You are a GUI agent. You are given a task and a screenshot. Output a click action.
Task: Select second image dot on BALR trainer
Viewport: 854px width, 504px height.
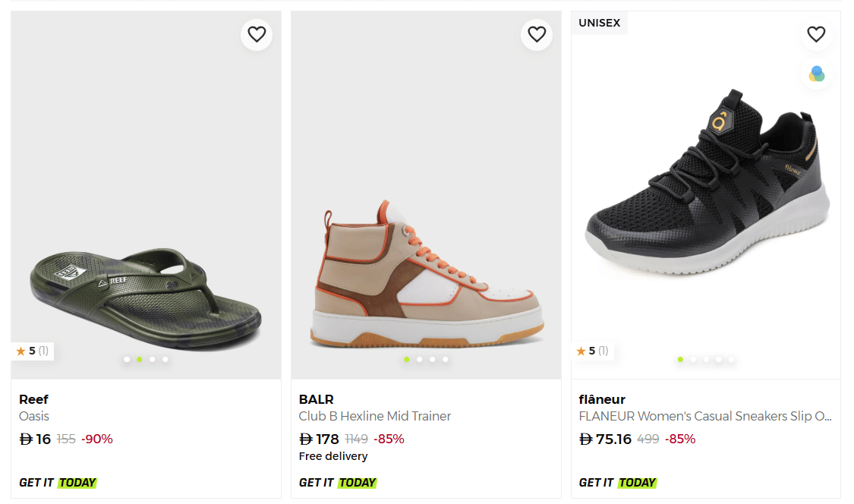(x=420, y=359)
